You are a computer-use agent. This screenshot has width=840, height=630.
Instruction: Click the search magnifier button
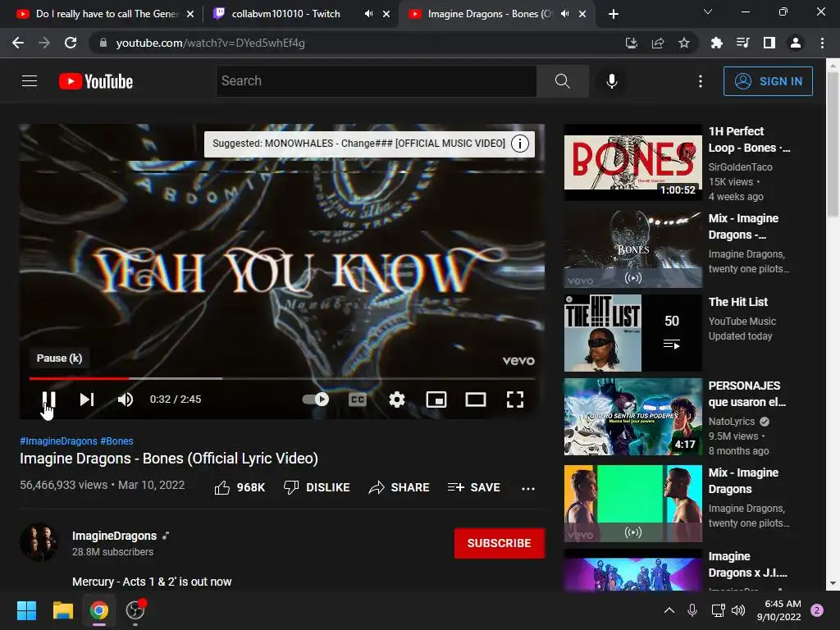tap(562, 81)
